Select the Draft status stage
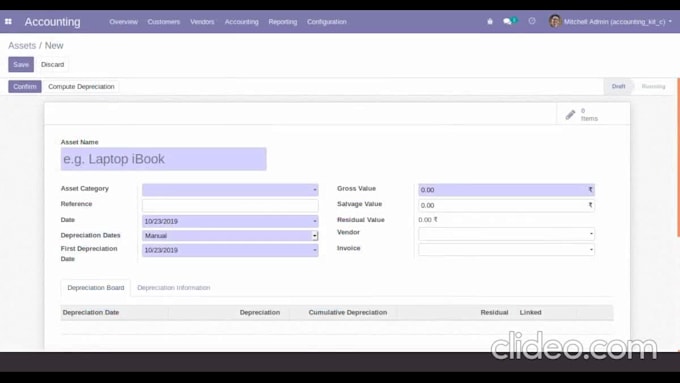This screenshot has width=680, height=383. tap(618, 86)
